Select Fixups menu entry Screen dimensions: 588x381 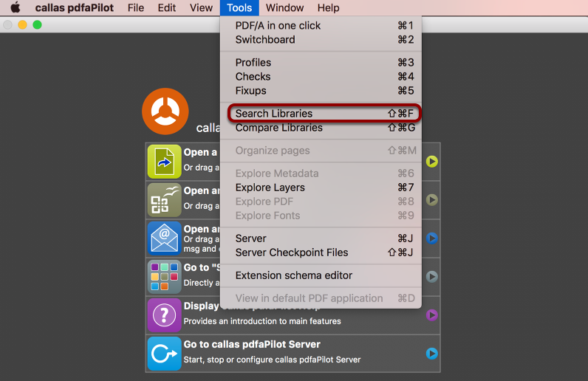coord(321,91)
